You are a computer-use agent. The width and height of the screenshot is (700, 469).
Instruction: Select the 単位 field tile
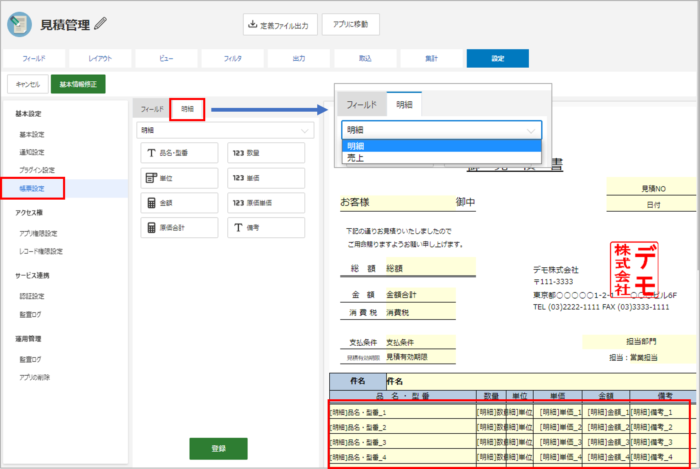pos(179,178)
